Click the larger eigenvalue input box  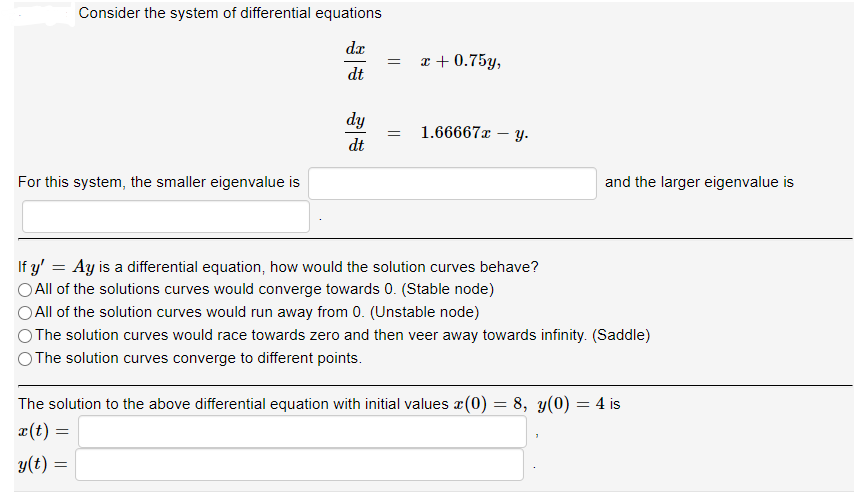pos(166,216)
